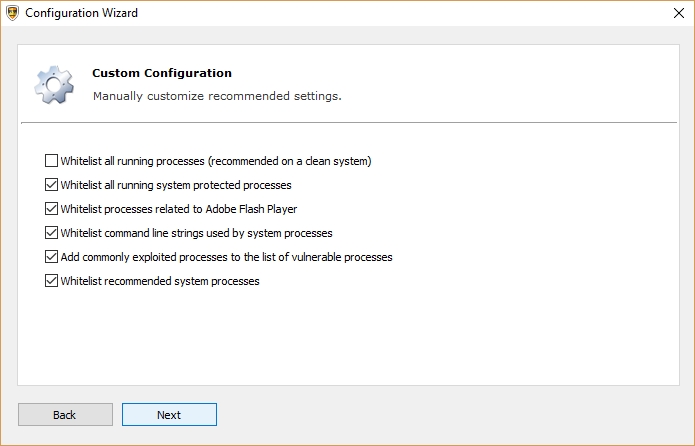This screenshot has height=446, width=695.
Task: Click the shield app icon in title bar
Action: (x=11, y=14)
